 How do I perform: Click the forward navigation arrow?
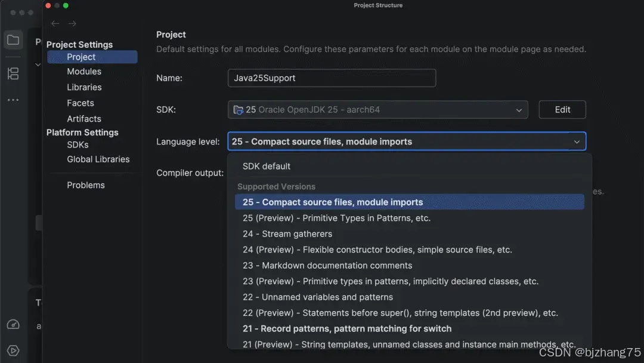point(72,23)
